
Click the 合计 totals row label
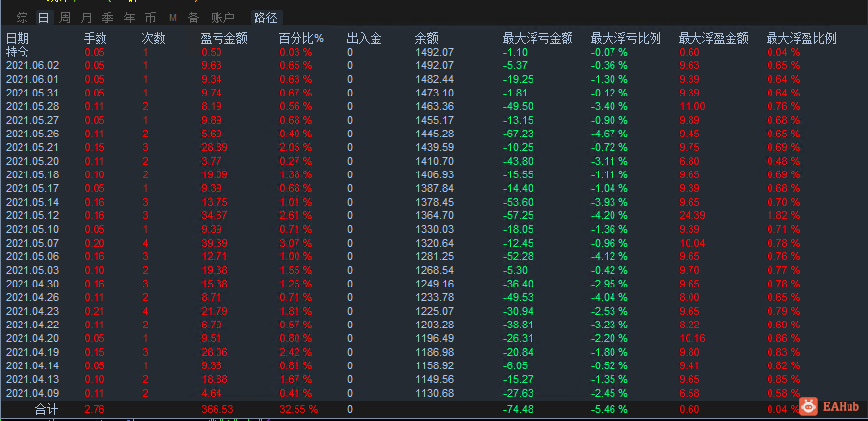tap(46, 410)
